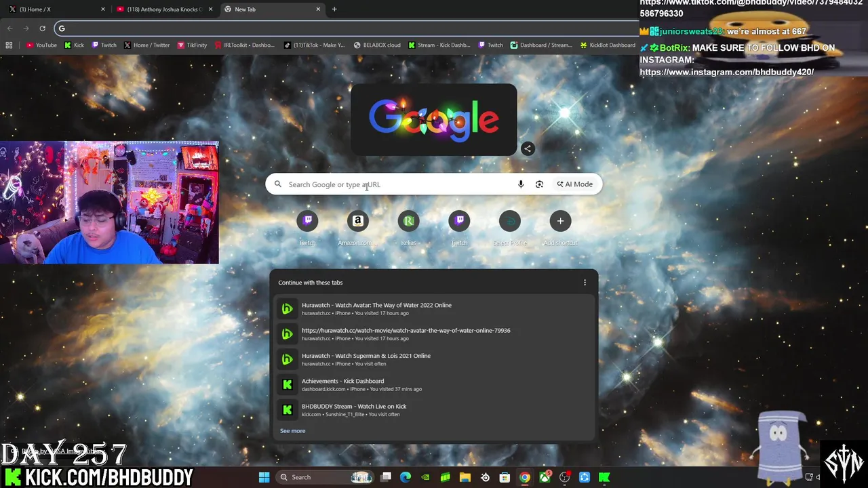Switch to Google Chrome in taskbar
The image size is (868, 488).
click(525, 477)
